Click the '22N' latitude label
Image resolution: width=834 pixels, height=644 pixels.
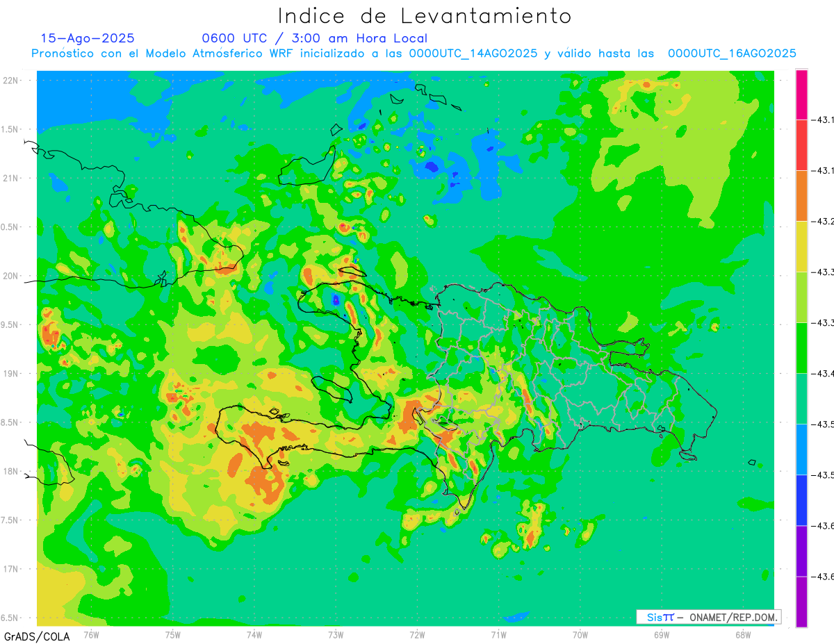point(12,80)
